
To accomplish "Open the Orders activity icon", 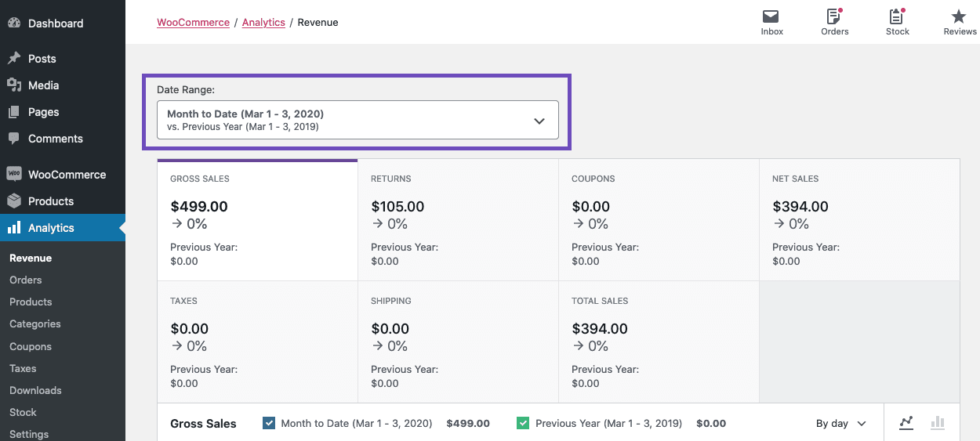I will [x=834, y=16].
